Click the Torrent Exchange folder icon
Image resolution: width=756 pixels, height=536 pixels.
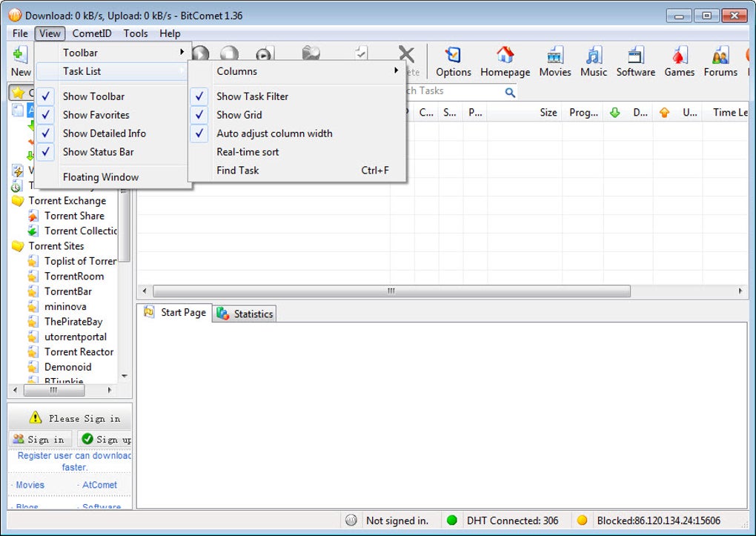(18, 201)
